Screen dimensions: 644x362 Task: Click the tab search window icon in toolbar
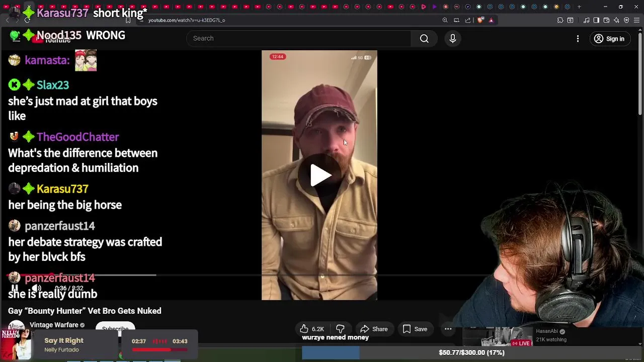coord(570,20)
